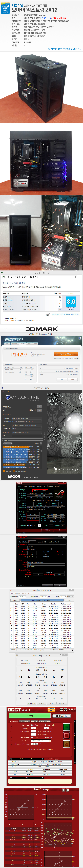Click OK in the ROG CPU-Z window
The height and width of the screenshot is (868, 83).
60,530
